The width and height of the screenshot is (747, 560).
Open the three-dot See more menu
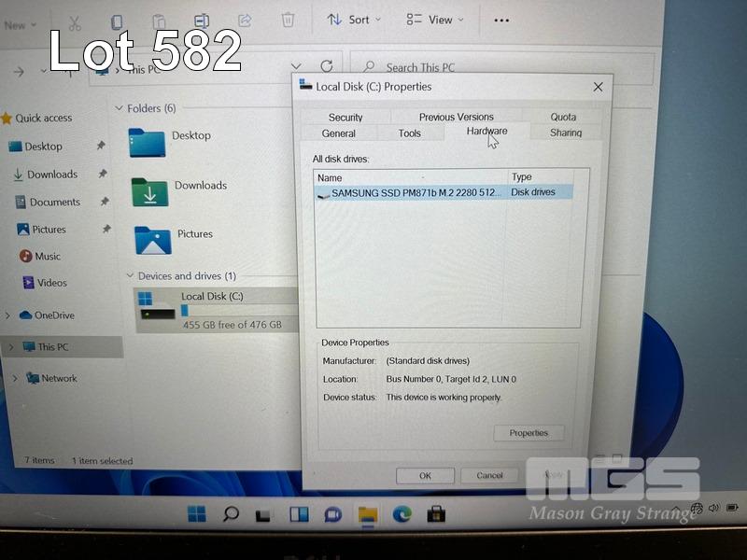pyautogui.click(x=501, y=20)
